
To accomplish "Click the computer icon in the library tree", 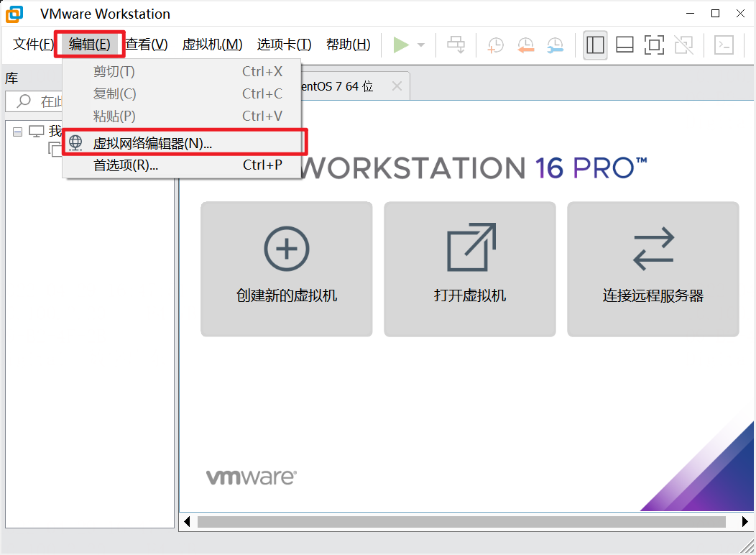I will (x=37, y=131).
